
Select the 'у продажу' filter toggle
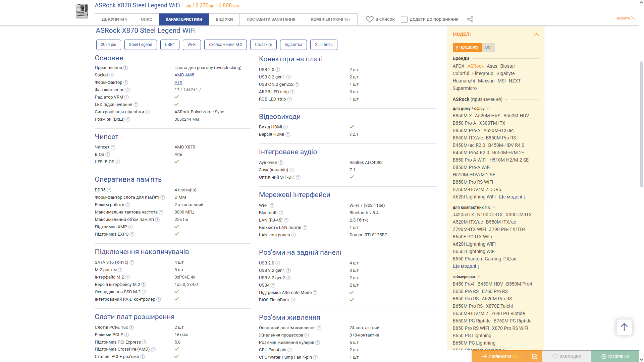[x=467, y=47]
